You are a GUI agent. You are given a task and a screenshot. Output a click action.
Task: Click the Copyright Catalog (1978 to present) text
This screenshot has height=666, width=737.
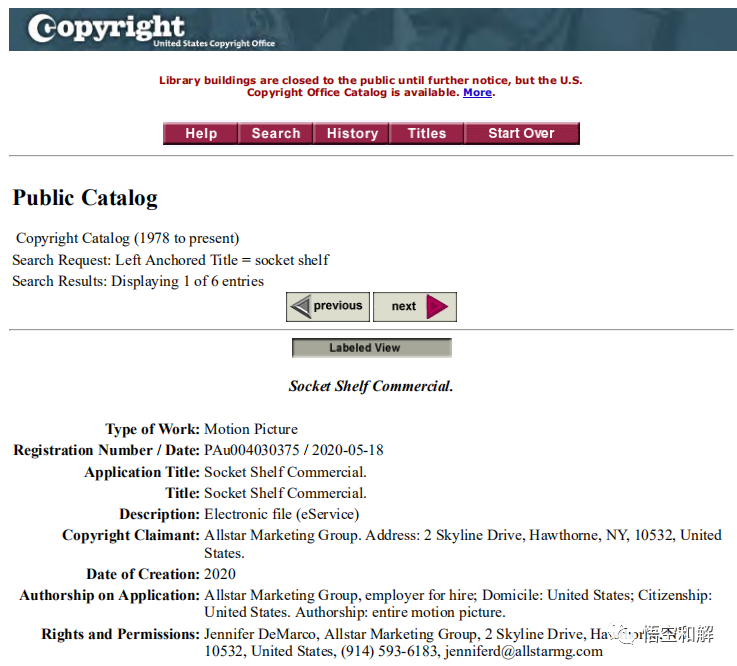click(x=127, y=238)
